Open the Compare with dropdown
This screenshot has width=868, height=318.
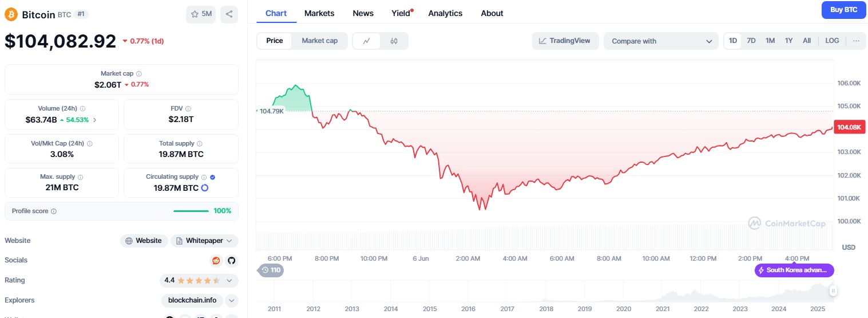tap(660, 41)
